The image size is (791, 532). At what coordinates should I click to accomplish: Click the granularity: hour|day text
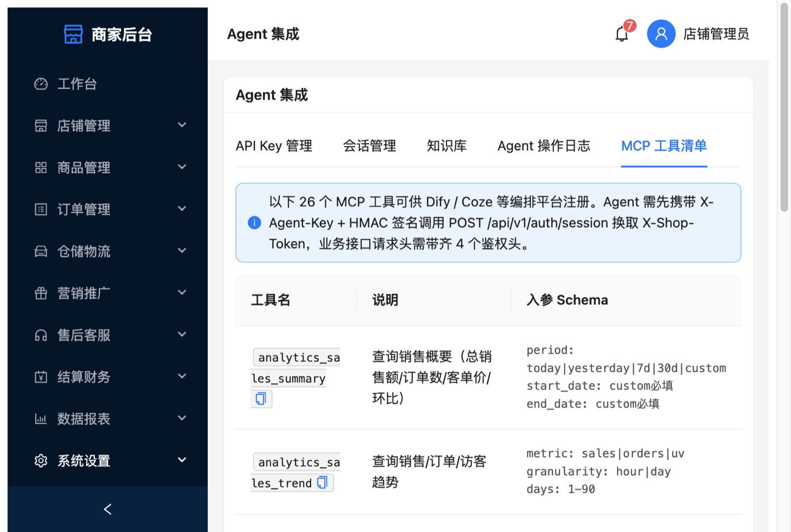tap(599, 471)
